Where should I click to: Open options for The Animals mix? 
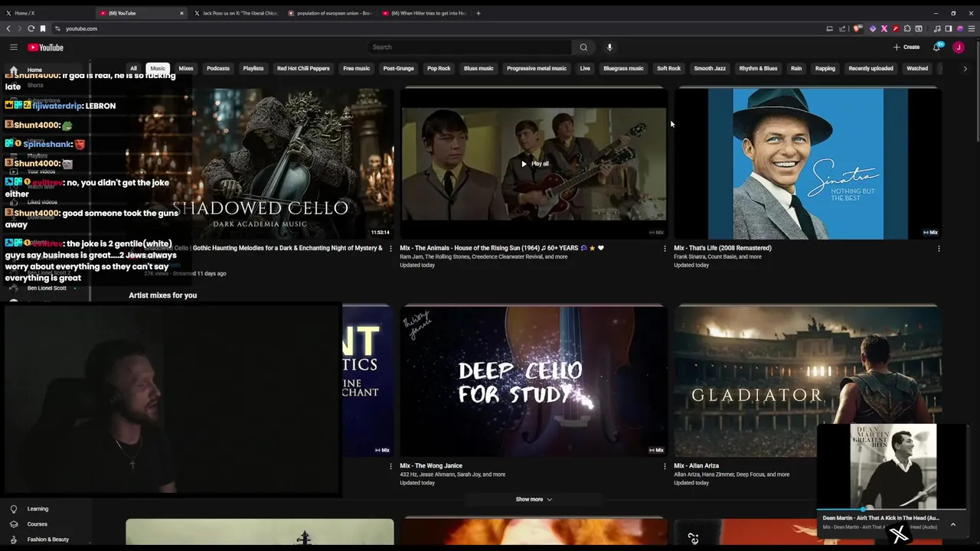665,248
